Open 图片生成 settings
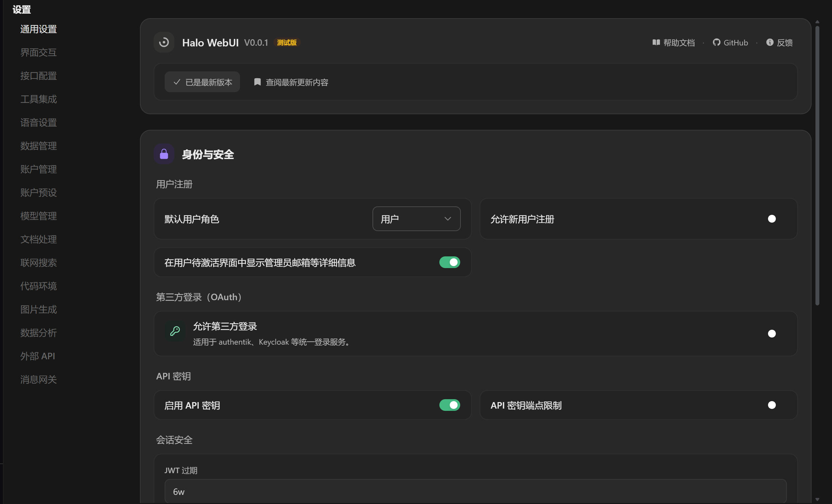This screenshot has height=504, width=832. point(39,310)
